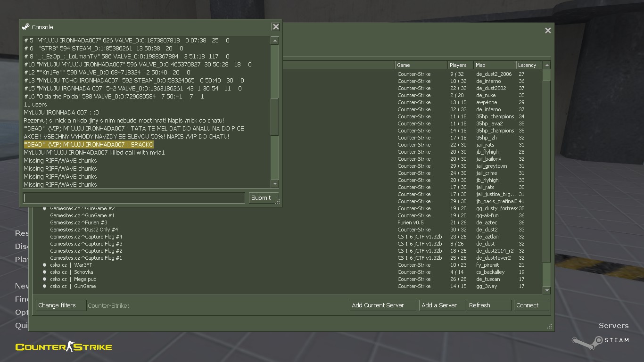This screenshot has width=644, height=362.
Task: Select server csko.cz | War3FT
Action: pos(71,265)
